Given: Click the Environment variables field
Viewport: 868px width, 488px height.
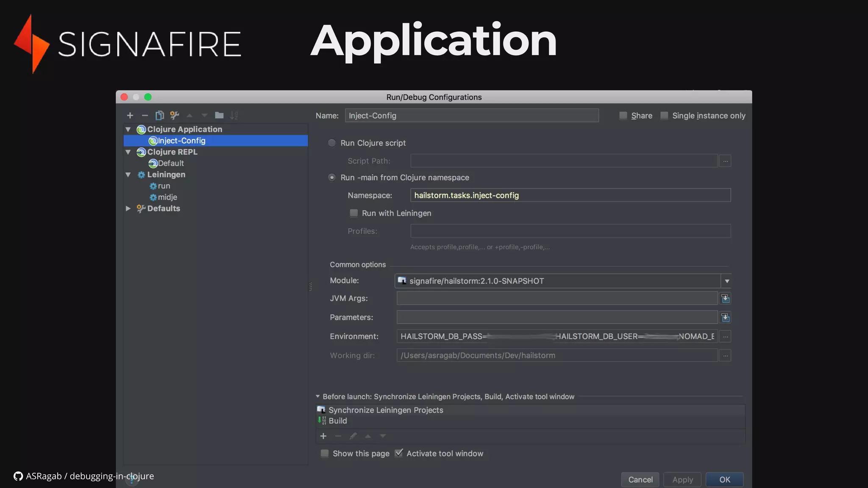Looking at the screenshot, I should [557, 336].
